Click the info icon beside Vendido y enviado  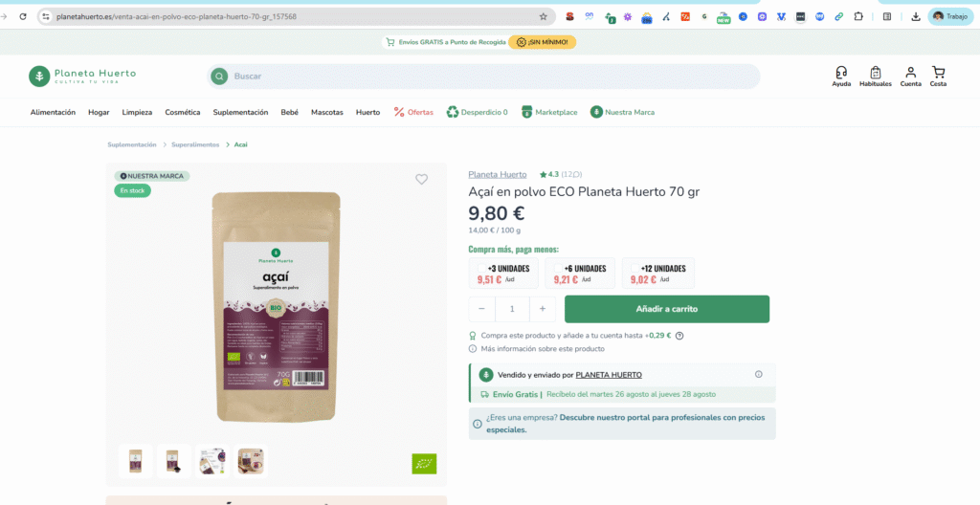[x=759, y=375]
